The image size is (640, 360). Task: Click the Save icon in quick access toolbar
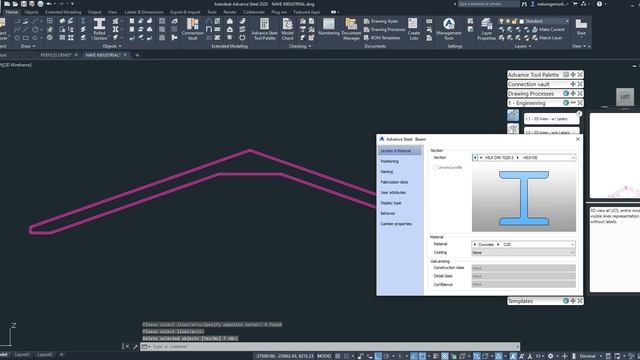coord(24,4)
